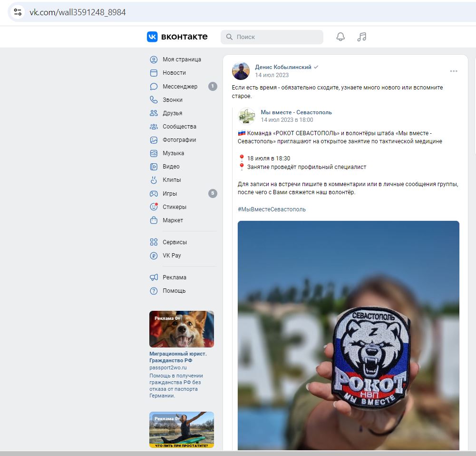476x456 pixels.
Task: Open the РОКОТ patch post photo
Action: click(348, 336)
